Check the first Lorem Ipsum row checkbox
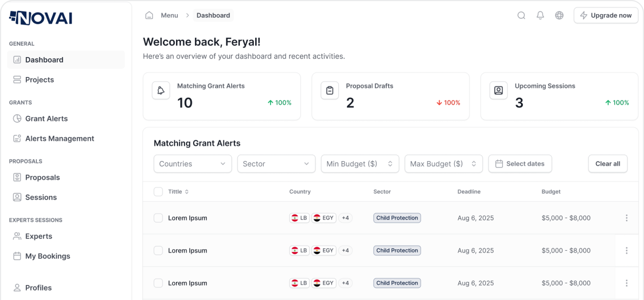This screenshot has width=644, height=300. pos(158,218)
